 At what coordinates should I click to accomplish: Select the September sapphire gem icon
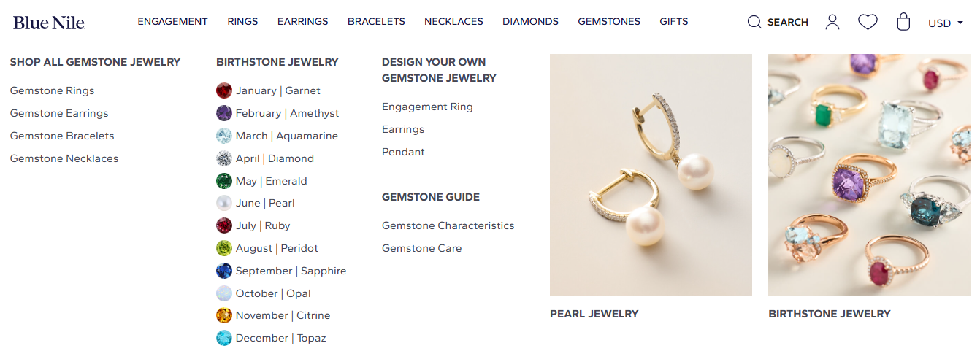tap(224, 271)
